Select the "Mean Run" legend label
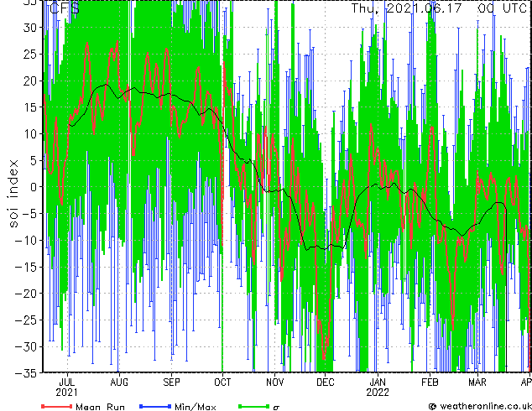 tap(100, 407)
